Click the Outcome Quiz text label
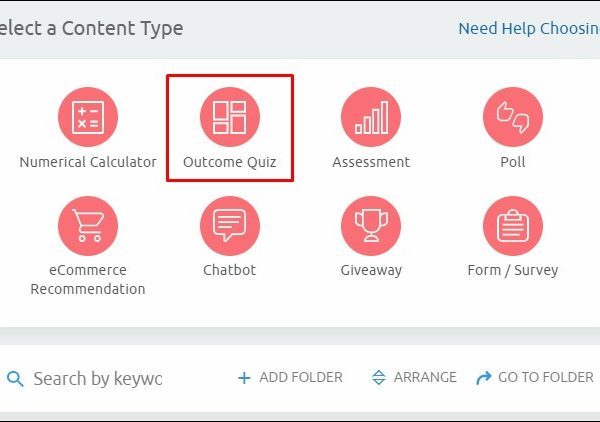Image resolution: width=600 pixels, height=422 pixels. point(230,162)
